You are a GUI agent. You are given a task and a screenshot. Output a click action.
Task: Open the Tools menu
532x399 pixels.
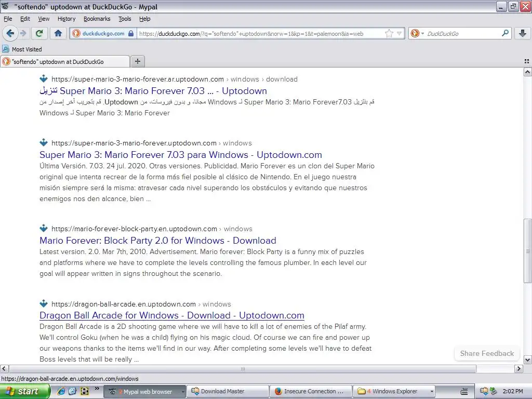(x=125, y=19)
